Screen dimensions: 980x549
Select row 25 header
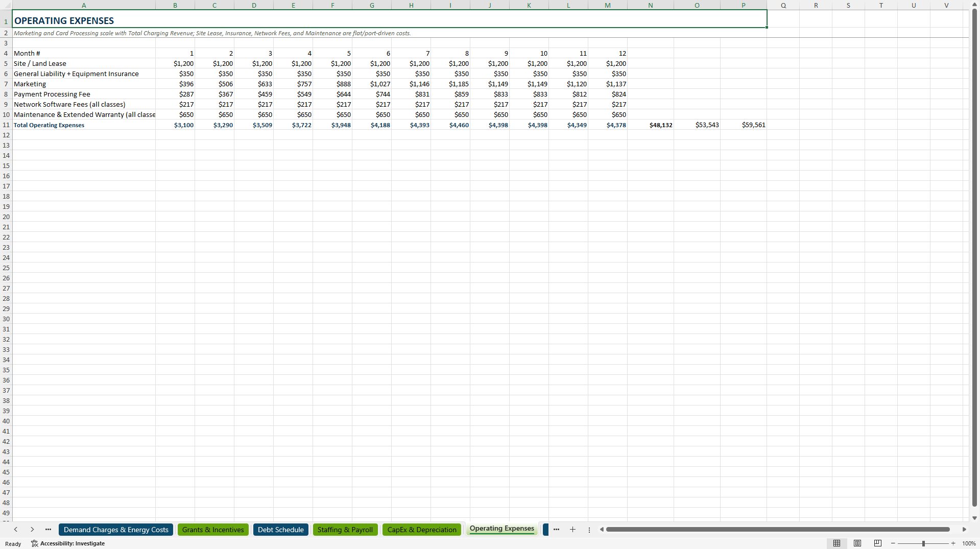tap(6, 268)
